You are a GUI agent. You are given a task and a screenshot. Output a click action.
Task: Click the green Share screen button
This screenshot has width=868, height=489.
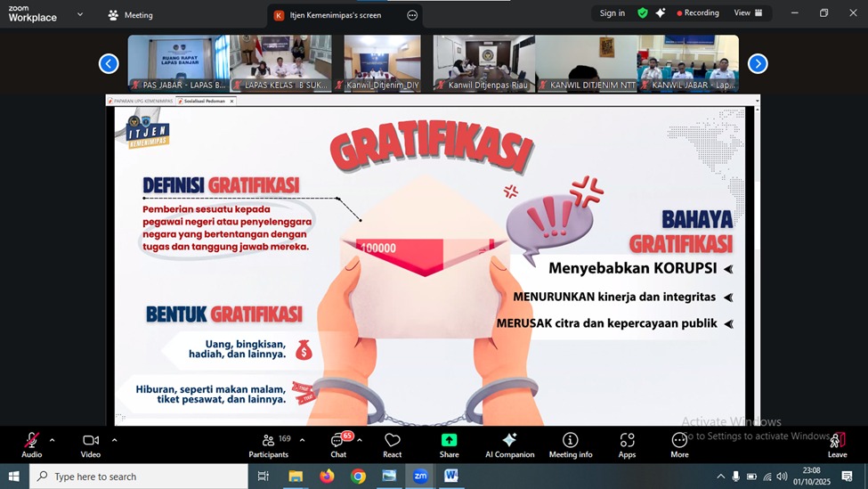click(449, 444)
